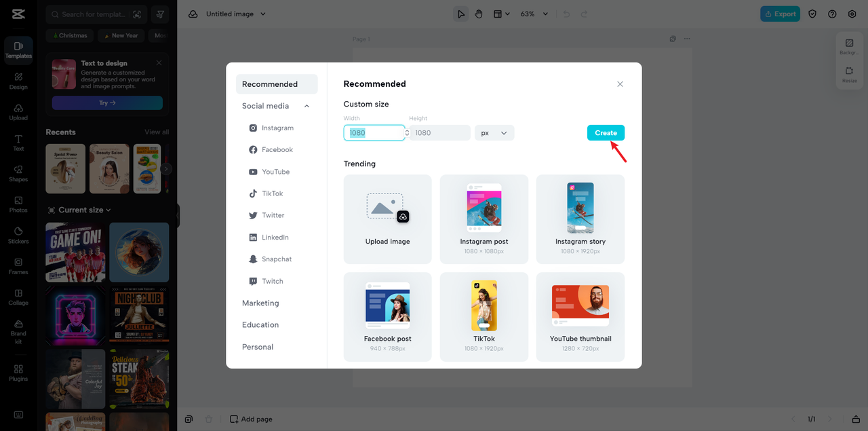This screenshot has width=868, height=431.
Task: Click the Create button
Action: click(x=606, y=133)
